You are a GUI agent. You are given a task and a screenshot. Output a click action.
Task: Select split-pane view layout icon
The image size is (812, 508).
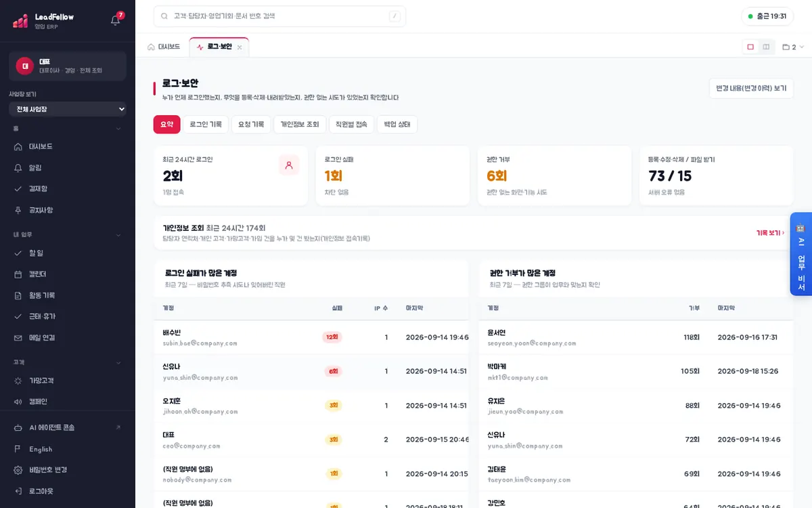766,47
